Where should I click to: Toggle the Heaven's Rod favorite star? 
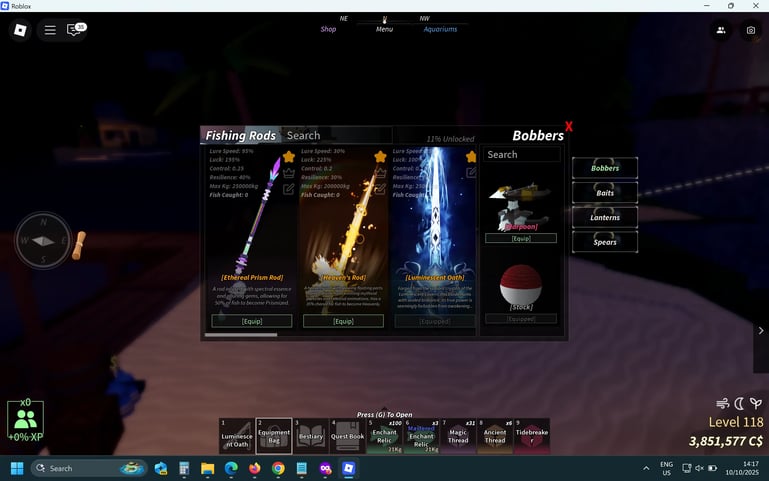point(380,157)
